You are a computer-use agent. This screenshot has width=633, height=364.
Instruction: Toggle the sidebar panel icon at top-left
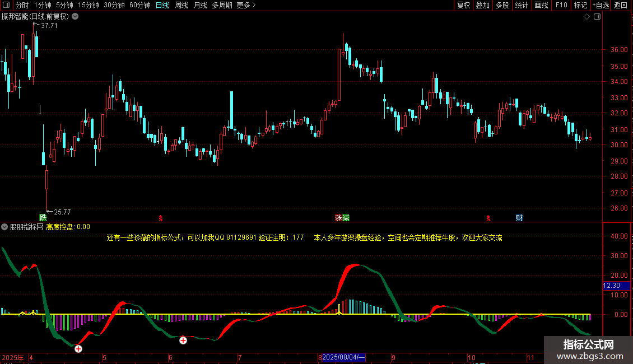(6, 5)
